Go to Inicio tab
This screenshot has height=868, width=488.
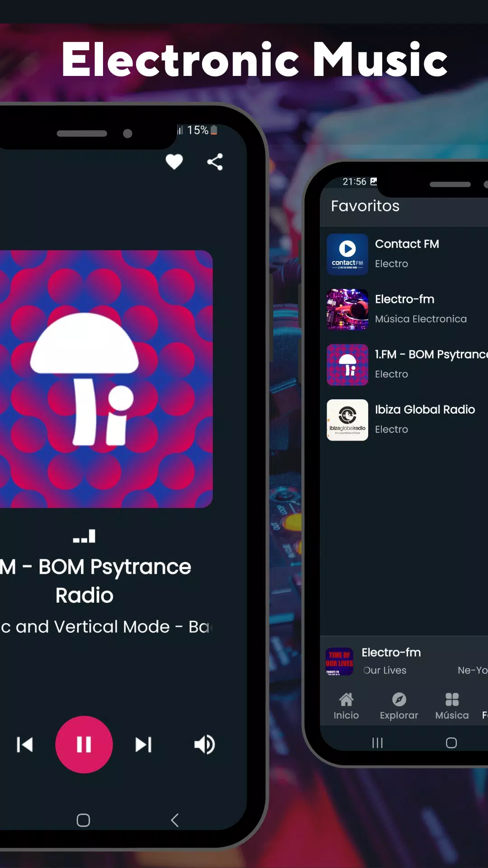pyautogui.click(x=346, y=706)
